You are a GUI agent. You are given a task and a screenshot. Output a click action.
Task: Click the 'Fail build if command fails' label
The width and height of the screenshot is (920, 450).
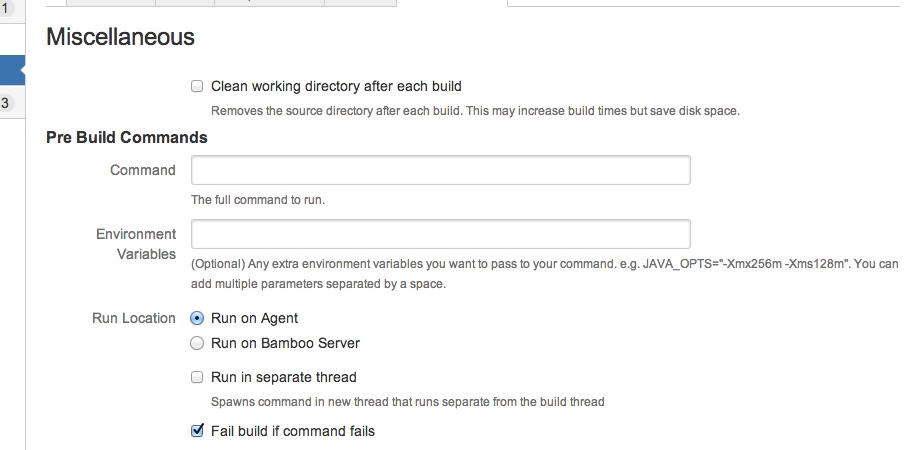[x=293, y=432]
